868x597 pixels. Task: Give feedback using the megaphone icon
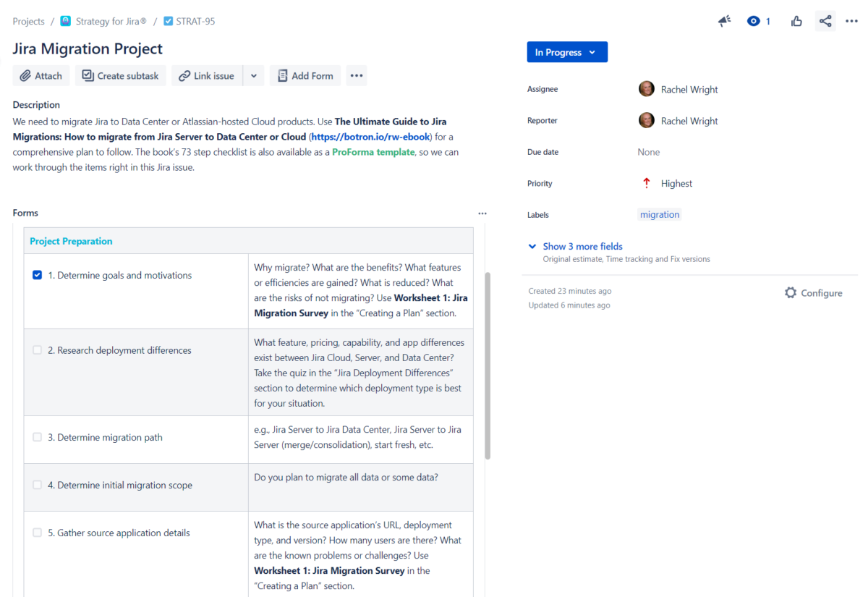[x=724, y=21]
